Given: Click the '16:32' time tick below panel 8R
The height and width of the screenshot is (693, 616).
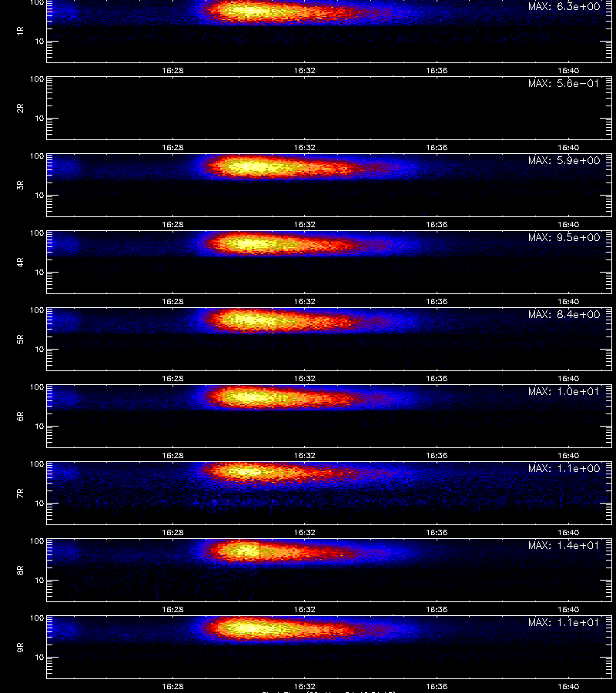Looking at the screenshot, I should (304, 610).
